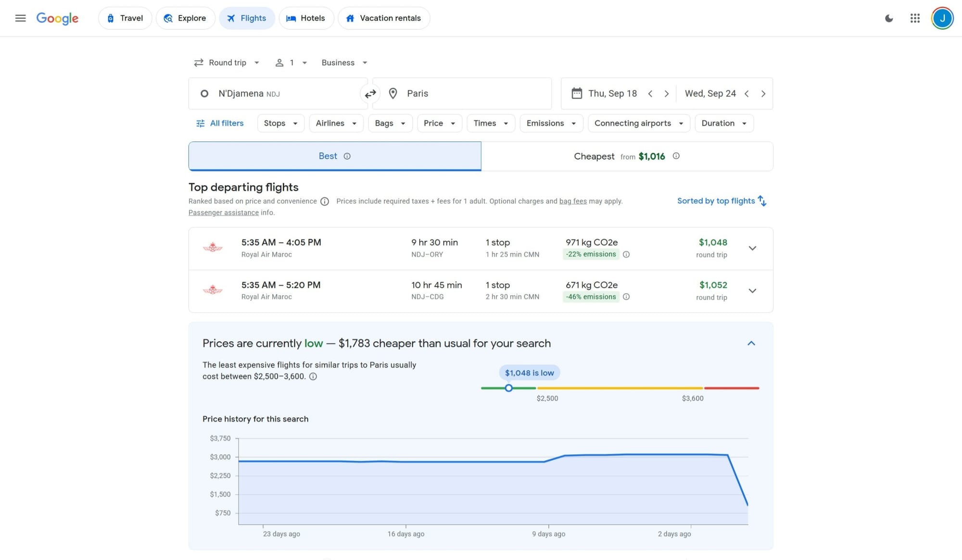Open the Round trip dropdown
Image resolution: width=962 pixels, height=560 pixels.
tap(227, 63)
